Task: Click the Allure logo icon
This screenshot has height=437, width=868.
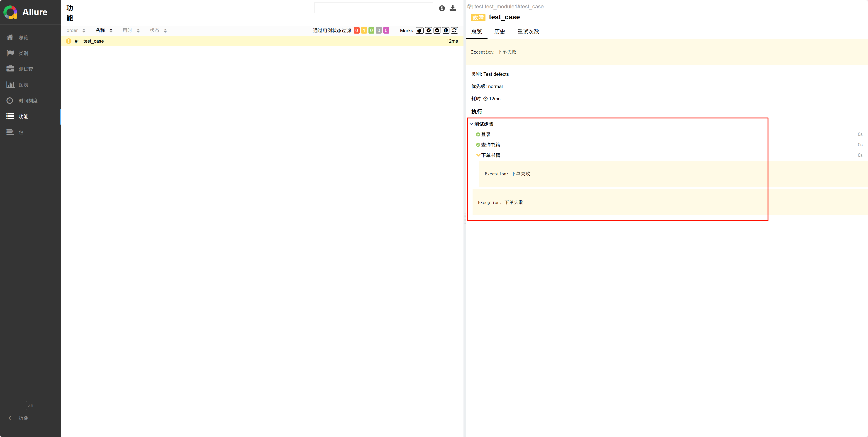Action: 10,12
